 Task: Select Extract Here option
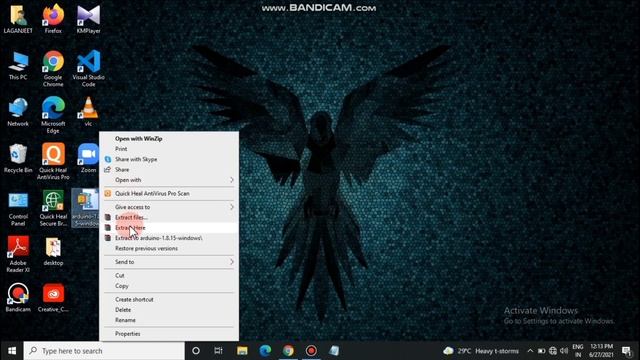169,228
